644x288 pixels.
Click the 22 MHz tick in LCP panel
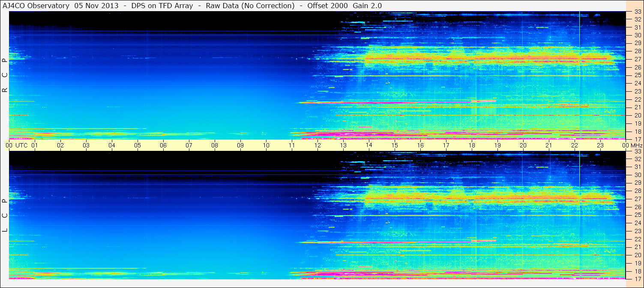637,239
